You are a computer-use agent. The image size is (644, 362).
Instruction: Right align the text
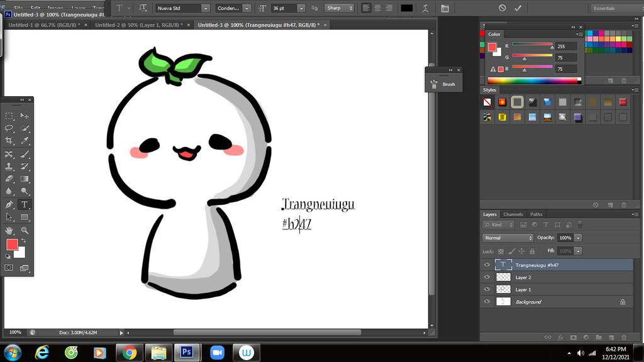(x=389, y=8)
